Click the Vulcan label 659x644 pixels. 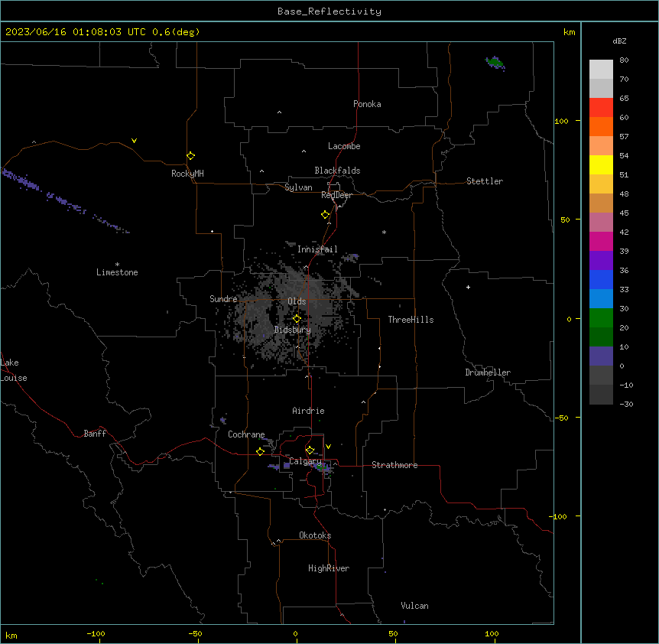tap(415, 606)
